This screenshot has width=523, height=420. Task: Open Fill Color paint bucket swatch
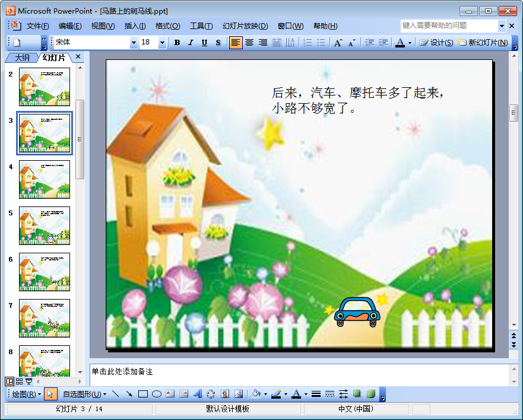pyautogui.click(x=256, y=394)
